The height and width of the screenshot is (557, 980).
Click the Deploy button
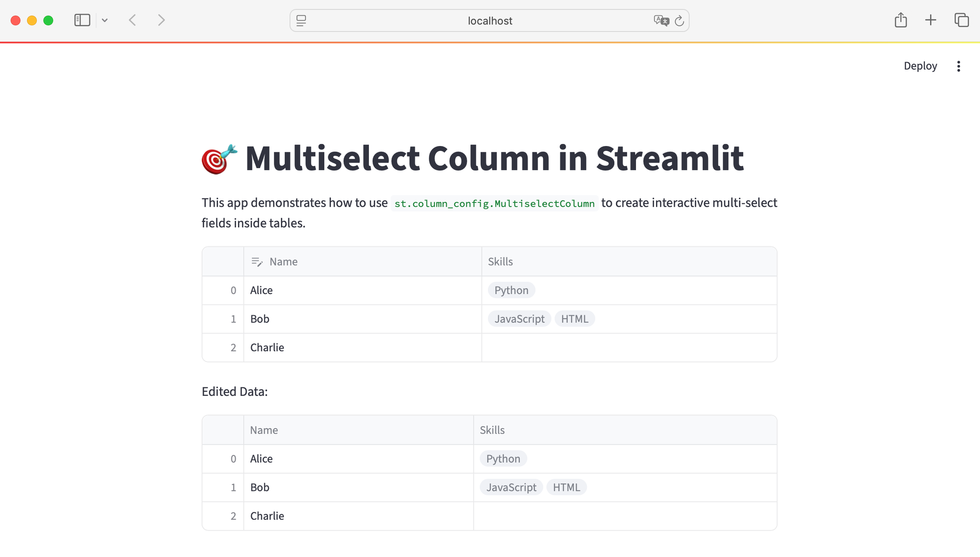point(920,66)
